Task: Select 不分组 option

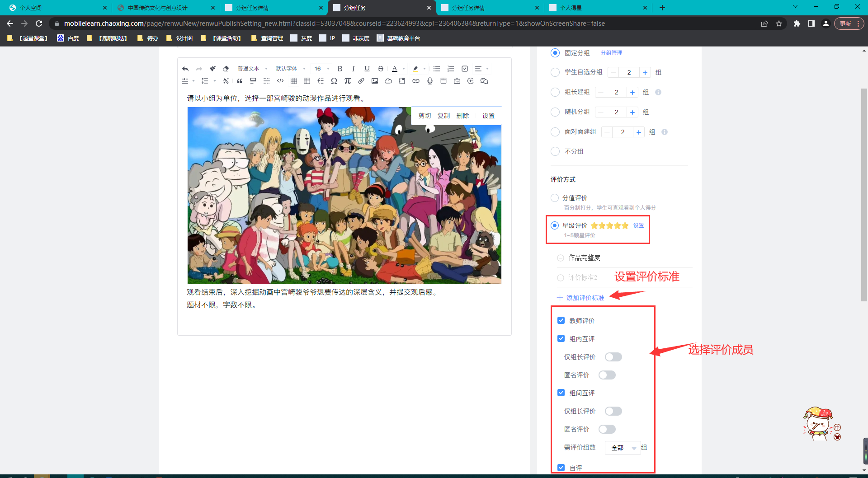Action: pyautogui.click(x=555, y=151)
